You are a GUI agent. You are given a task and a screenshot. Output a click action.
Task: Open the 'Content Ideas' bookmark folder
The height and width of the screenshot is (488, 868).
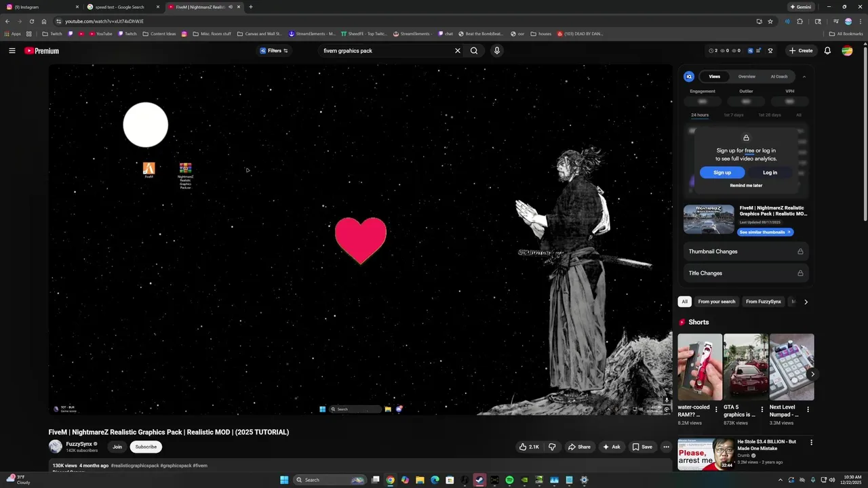tap(159, 34)
